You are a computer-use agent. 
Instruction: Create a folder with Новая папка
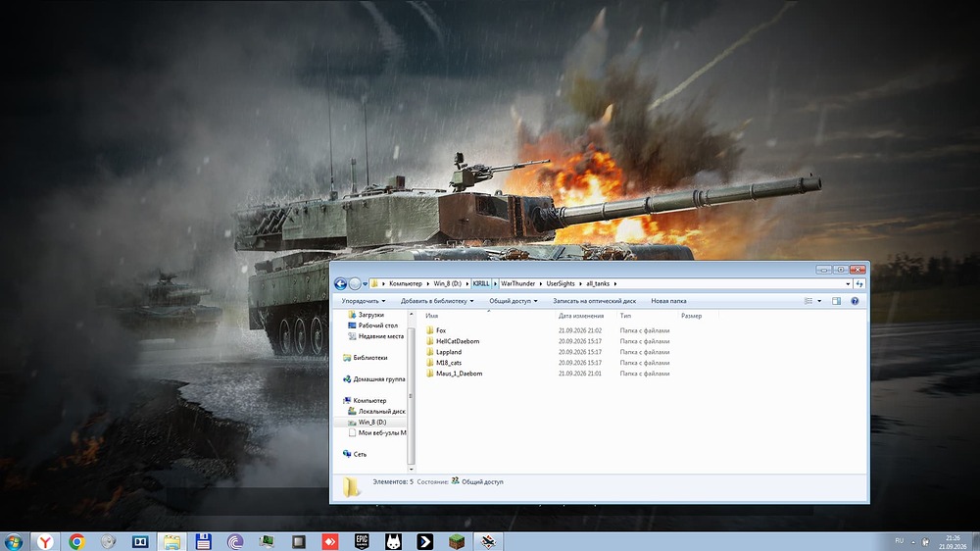pos(668,301)
